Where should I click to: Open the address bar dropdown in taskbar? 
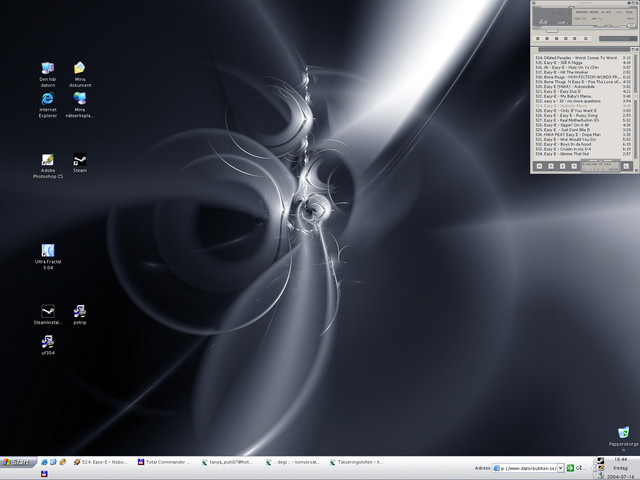point(562,467)
